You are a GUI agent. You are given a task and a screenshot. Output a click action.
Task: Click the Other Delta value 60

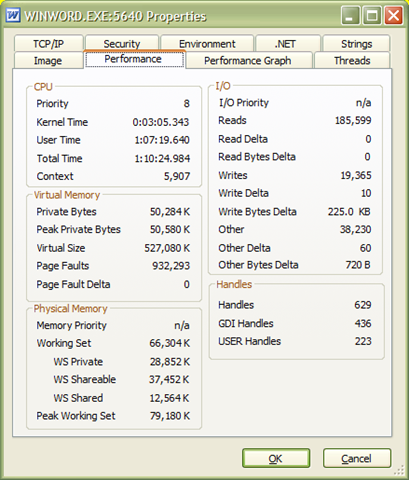(x=365, y=248)
